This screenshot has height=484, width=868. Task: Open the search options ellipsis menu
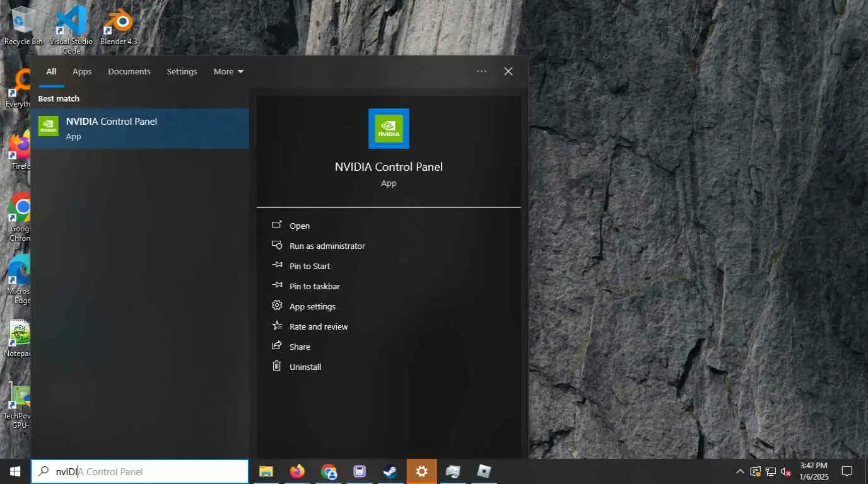click(x=482, y=71)
